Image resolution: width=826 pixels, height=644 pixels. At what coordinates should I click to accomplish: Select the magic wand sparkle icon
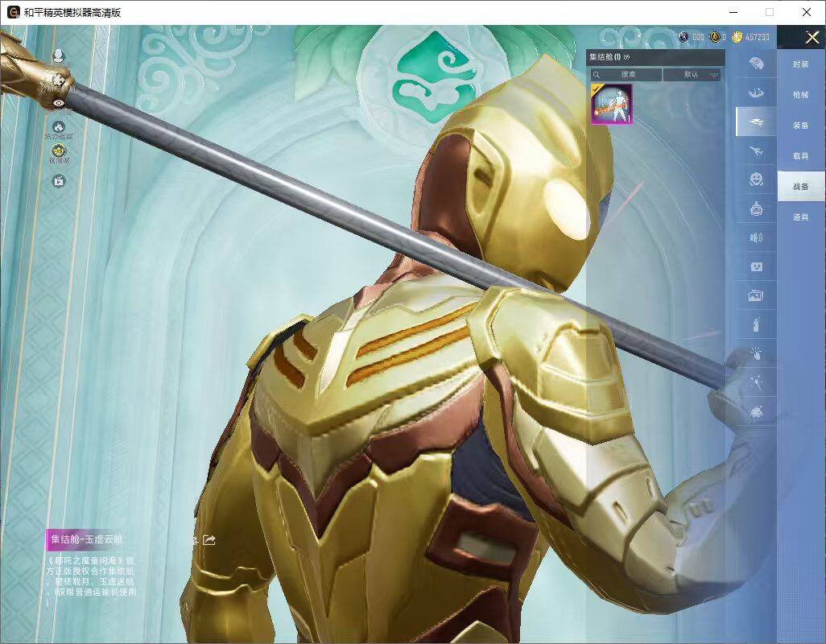pos(756,382)
